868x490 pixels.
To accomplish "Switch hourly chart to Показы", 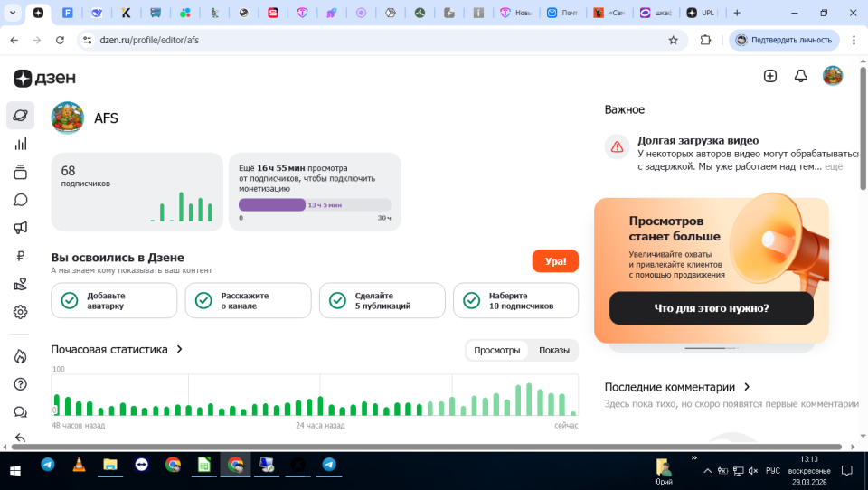I will tap(554, 351).
